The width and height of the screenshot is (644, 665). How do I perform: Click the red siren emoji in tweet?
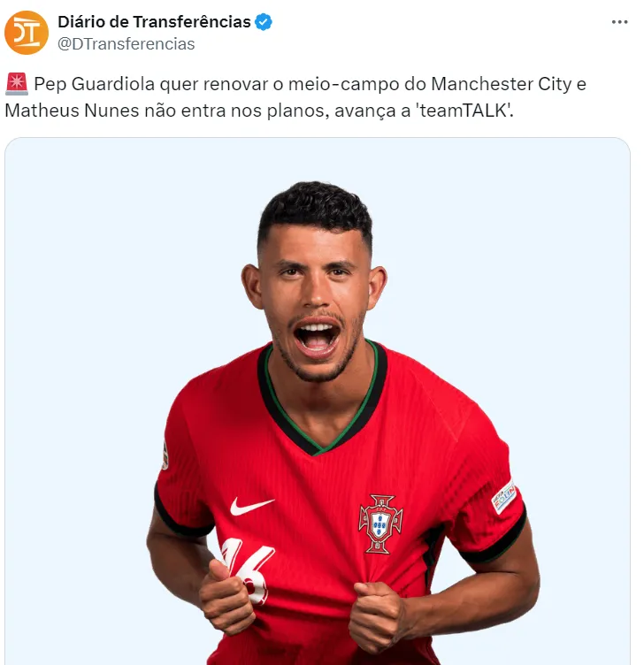pos(17,83)
